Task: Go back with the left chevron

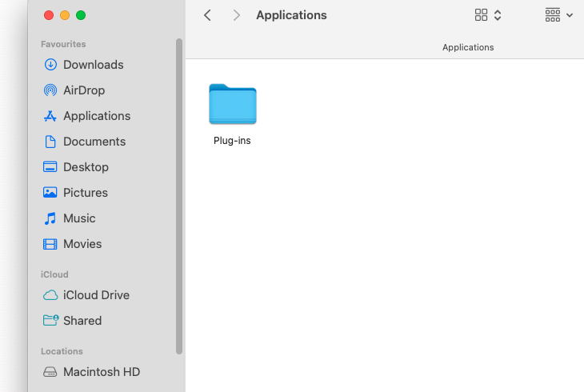Action: click(x=207, y=15)
